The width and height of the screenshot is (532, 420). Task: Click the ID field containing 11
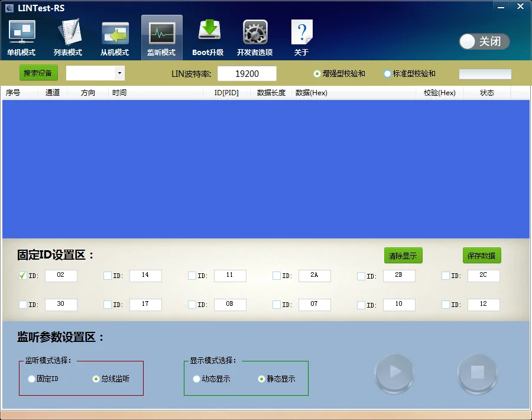click(230, 276)
